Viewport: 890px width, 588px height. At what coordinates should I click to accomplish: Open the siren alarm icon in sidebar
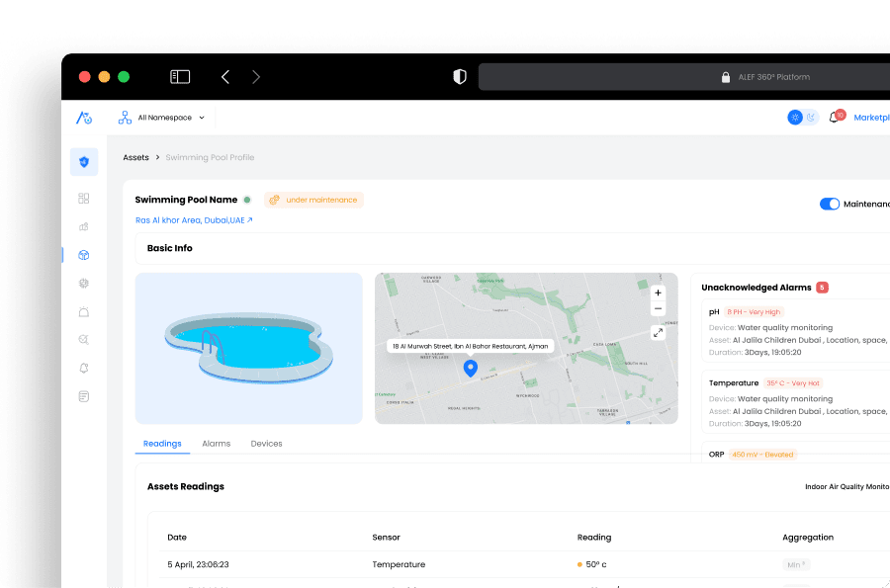click(84, 311)
